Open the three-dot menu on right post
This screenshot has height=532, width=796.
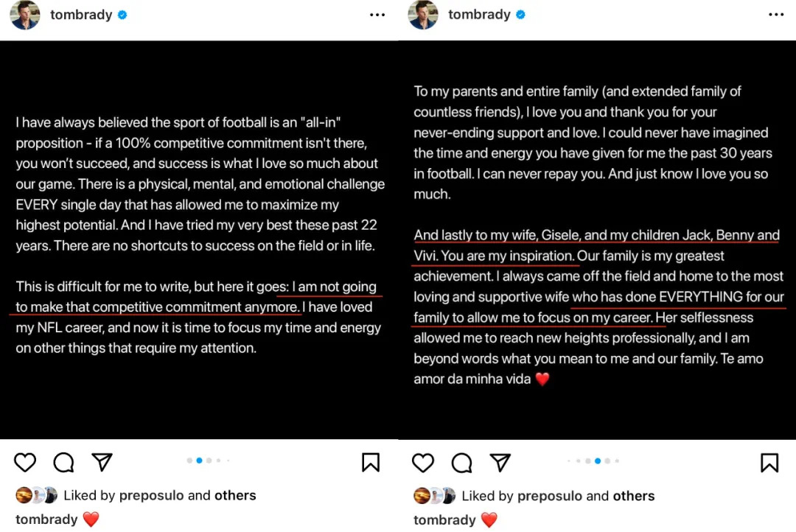776,15
